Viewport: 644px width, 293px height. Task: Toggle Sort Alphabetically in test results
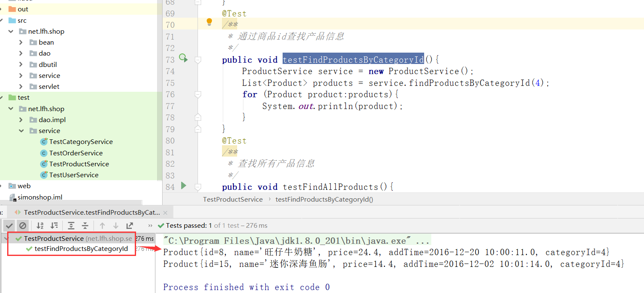[40, 226]
